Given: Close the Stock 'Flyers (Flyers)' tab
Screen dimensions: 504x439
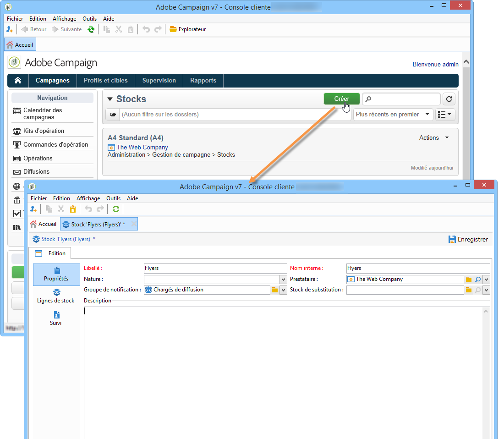Looking at the screenshot, I should [x=134, y=224].
